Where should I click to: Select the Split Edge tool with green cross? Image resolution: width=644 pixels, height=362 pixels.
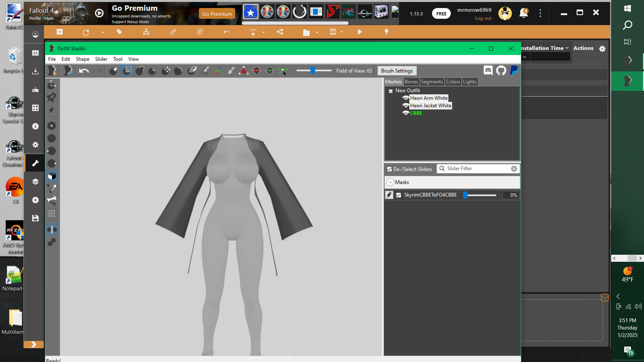270,71
